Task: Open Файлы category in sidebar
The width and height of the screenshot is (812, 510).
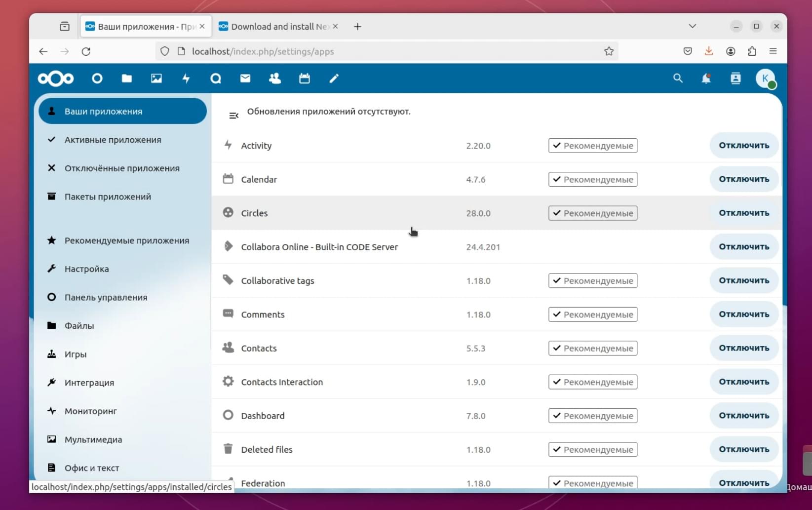Action: 122,325
